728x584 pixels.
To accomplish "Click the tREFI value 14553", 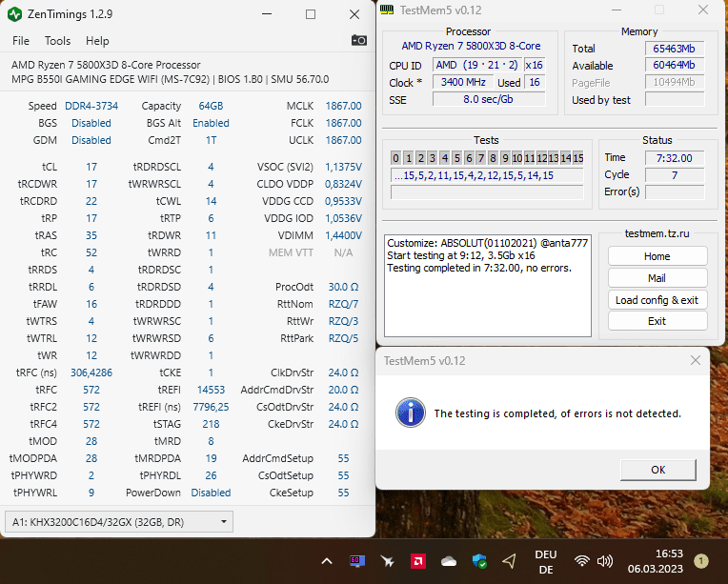I will pos(211,390).
